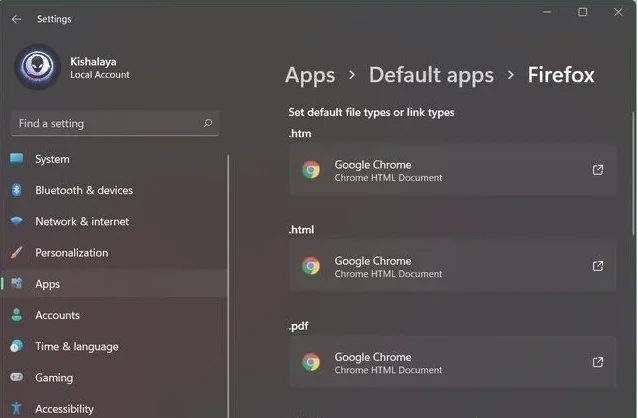Click the back arrow in Settings header
This screenshot has width=638, height=418.
point(16,19)
